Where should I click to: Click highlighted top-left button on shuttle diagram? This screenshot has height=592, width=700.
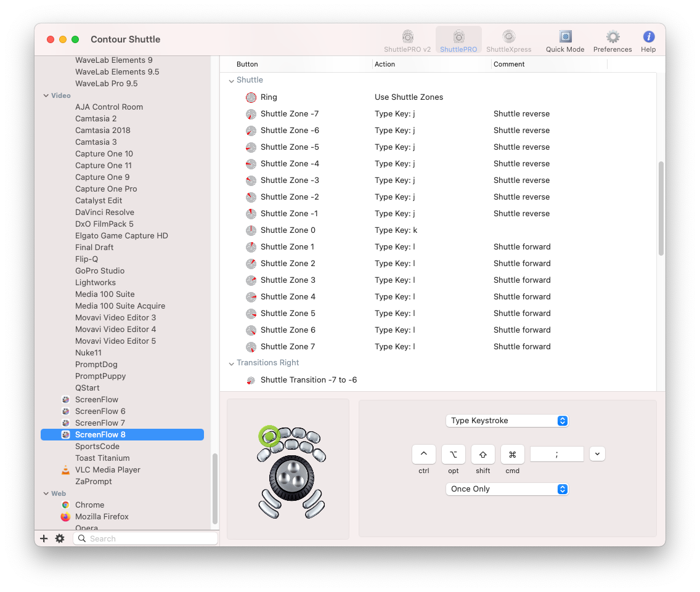[269, 436]
